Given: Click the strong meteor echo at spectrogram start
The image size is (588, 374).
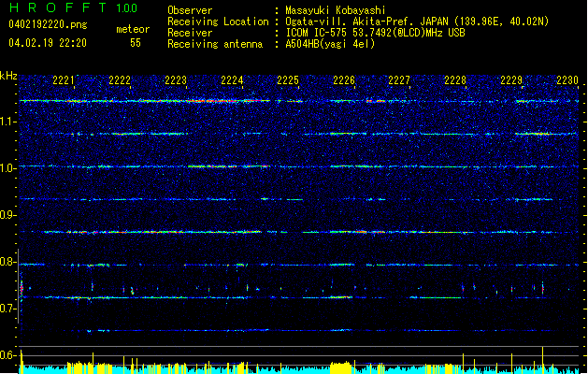Looking at the screenshot, I should pyautogui.click(x=22, y=289).
